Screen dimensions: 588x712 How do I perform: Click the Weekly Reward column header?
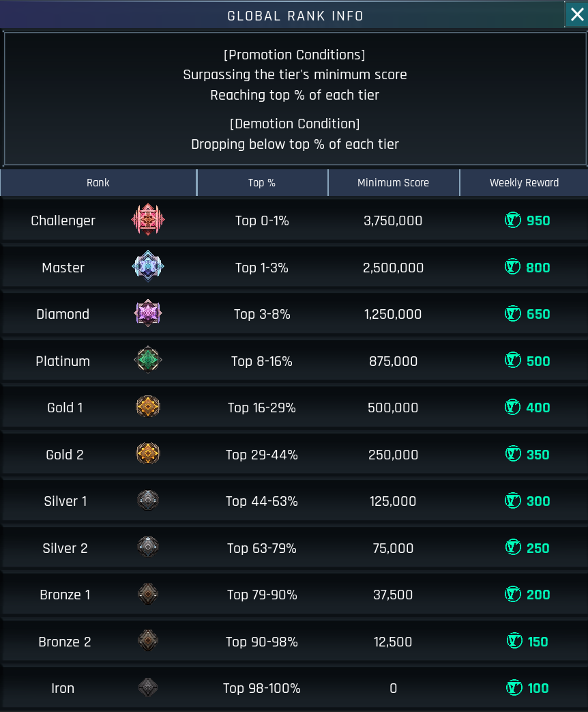pos(524,182)
